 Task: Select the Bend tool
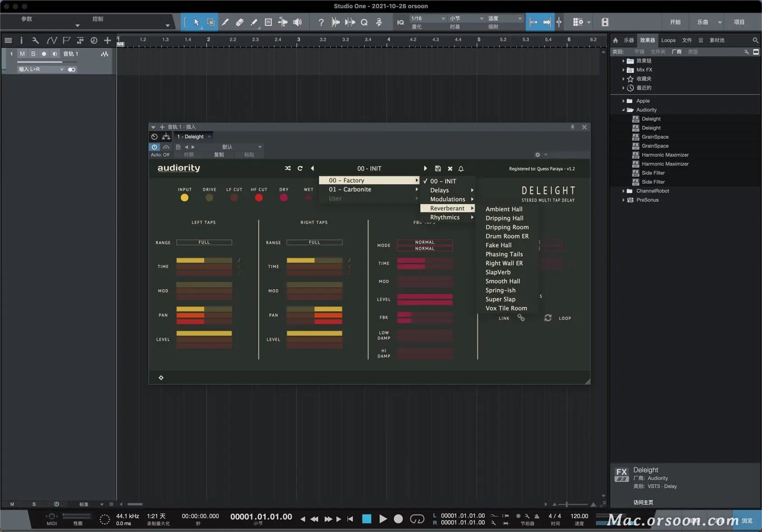pyautogui.click(x=283, y=22)
